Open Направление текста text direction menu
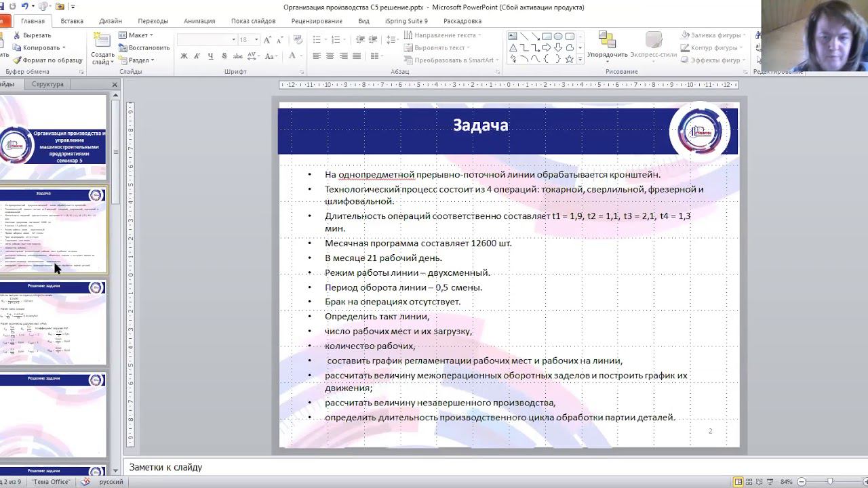Viewport: 868px width, 488px height. click(x=443, y=35)
